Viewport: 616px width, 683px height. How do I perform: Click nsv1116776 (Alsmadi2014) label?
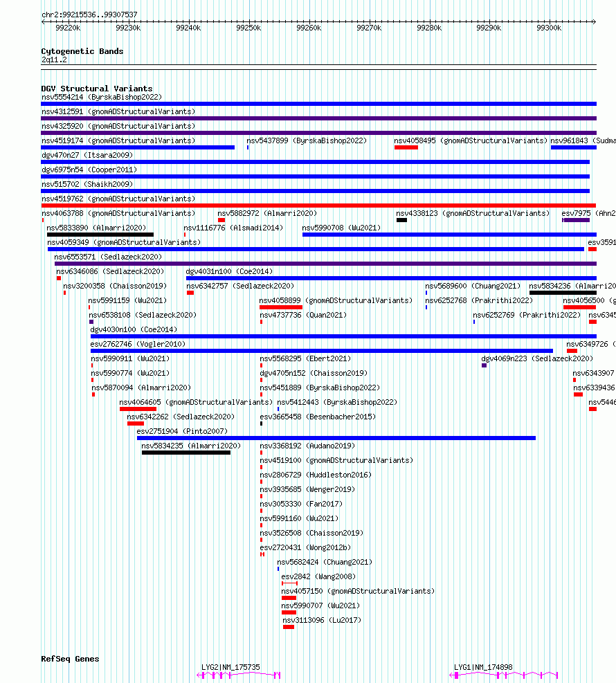pos(233,228)
